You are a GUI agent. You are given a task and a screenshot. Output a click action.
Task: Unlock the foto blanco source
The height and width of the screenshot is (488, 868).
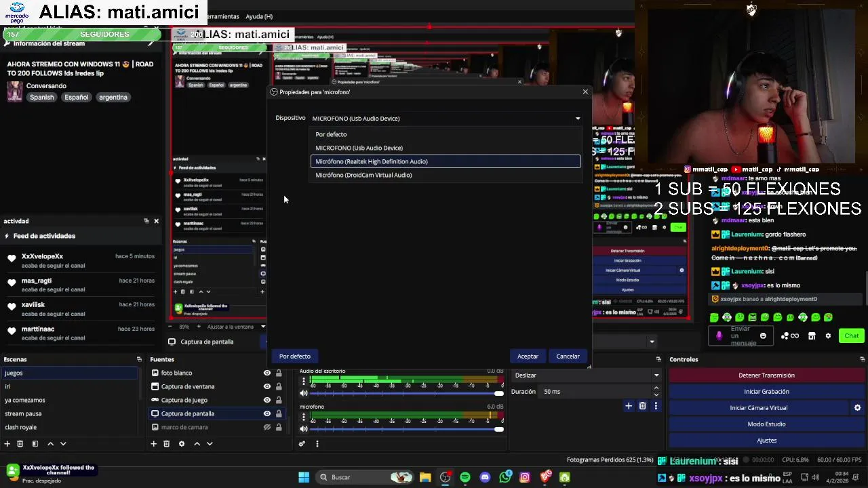point(279,373)
